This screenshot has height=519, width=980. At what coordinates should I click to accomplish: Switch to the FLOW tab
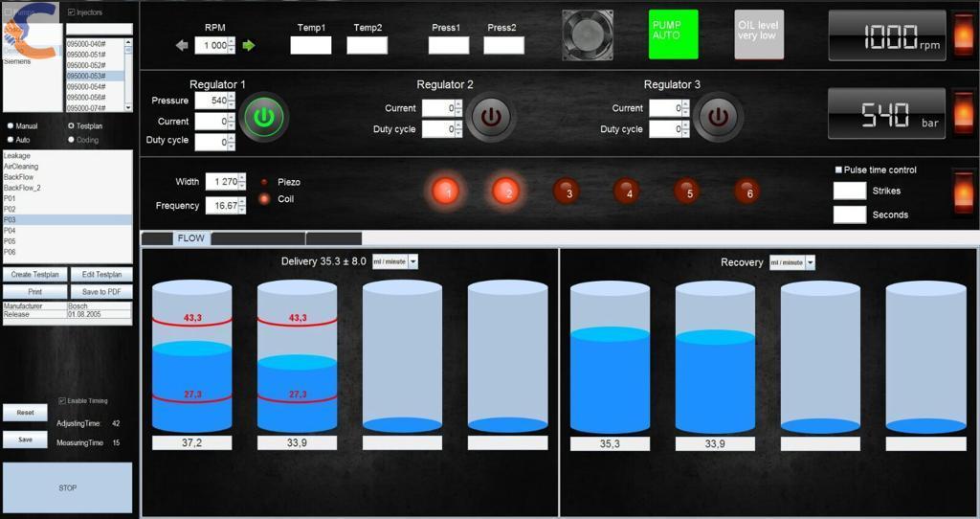click(x=189, y=238)
